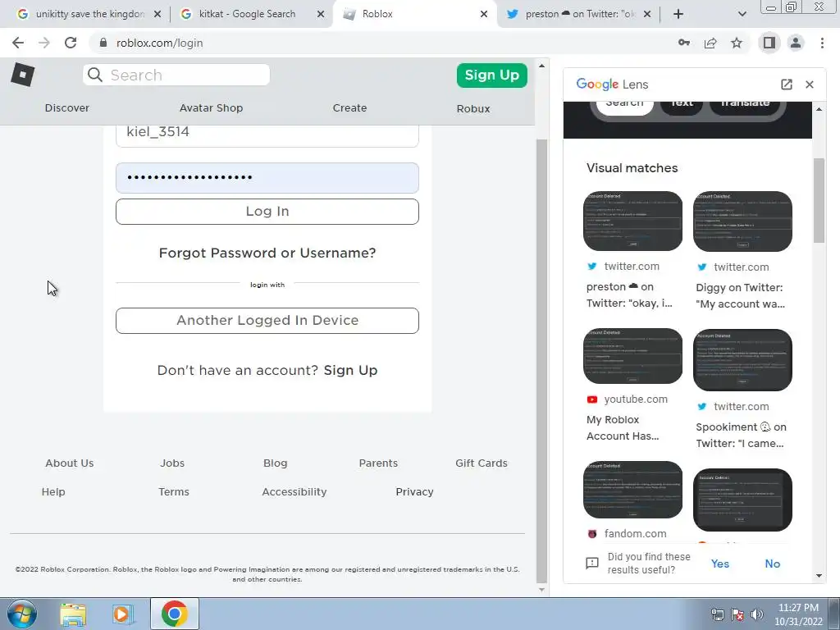Click the Log In button
Viewport: 840px width, 630px height.
[267, 212]
